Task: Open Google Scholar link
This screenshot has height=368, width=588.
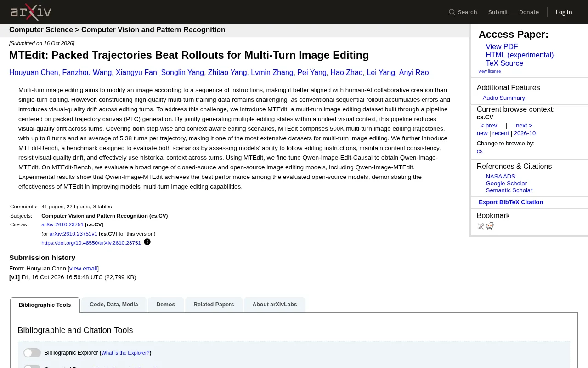Action: 506,184
